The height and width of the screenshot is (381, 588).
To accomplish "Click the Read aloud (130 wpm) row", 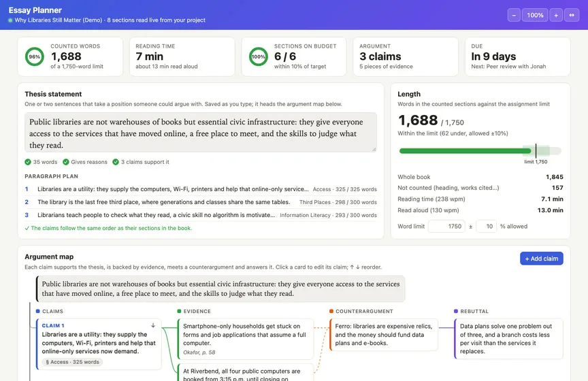I will click(x=480, y=210).
